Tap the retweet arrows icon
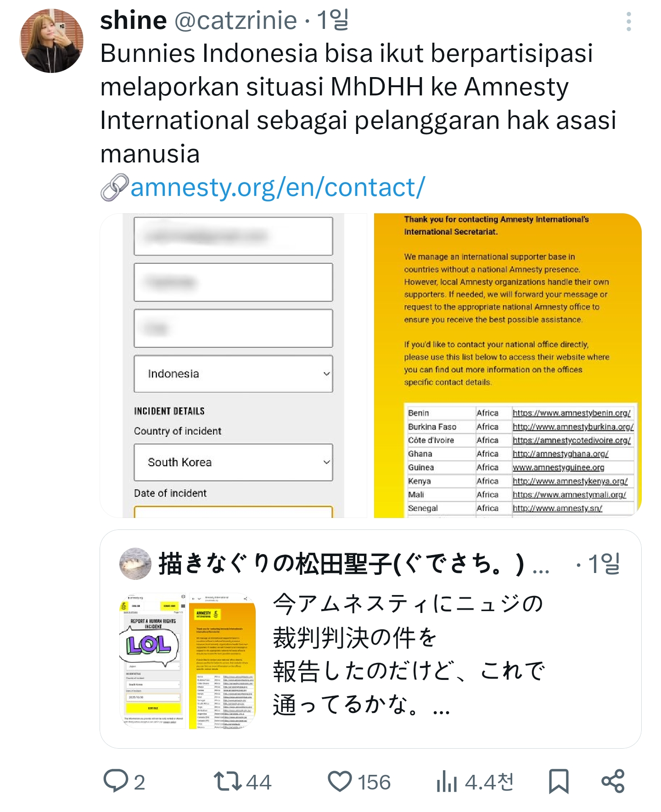661x812 pixels. click(x=228, y=781)
